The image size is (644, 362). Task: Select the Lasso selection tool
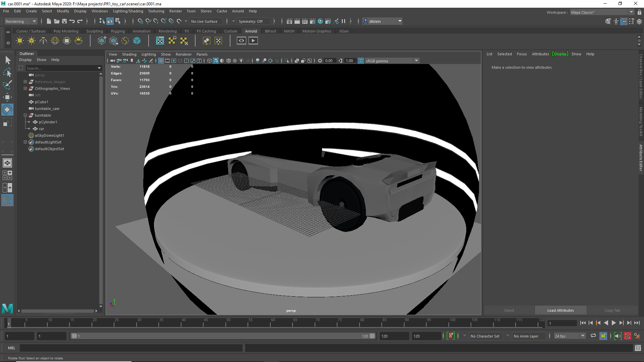tap(7, 73)
